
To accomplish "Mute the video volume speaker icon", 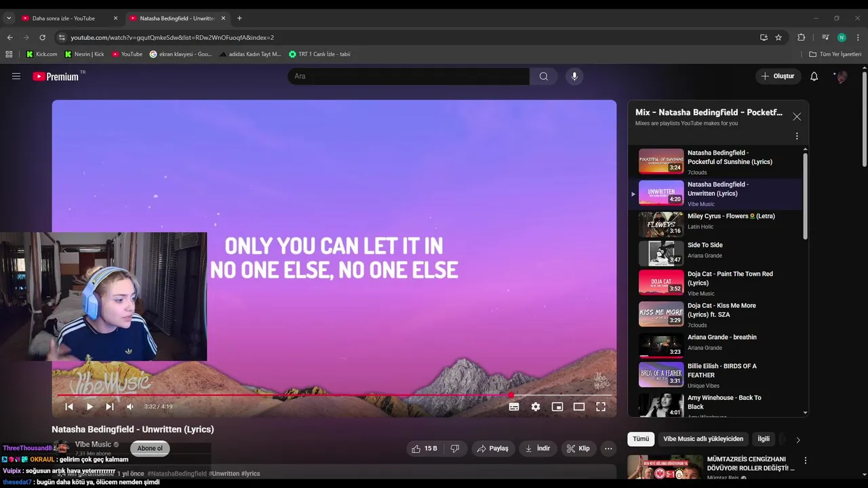I will tap(130, 407).
